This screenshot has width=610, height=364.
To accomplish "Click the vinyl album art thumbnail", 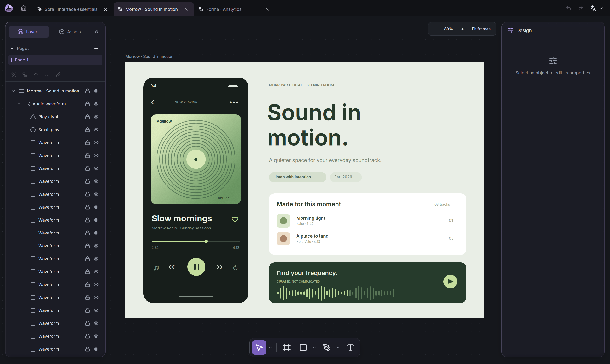I will pyautogui.click(x=196, y=159).
